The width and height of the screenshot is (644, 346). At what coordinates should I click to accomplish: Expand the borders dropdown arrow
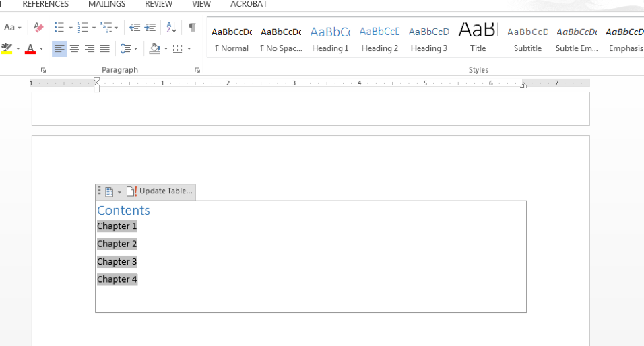(x=189, y=49)
